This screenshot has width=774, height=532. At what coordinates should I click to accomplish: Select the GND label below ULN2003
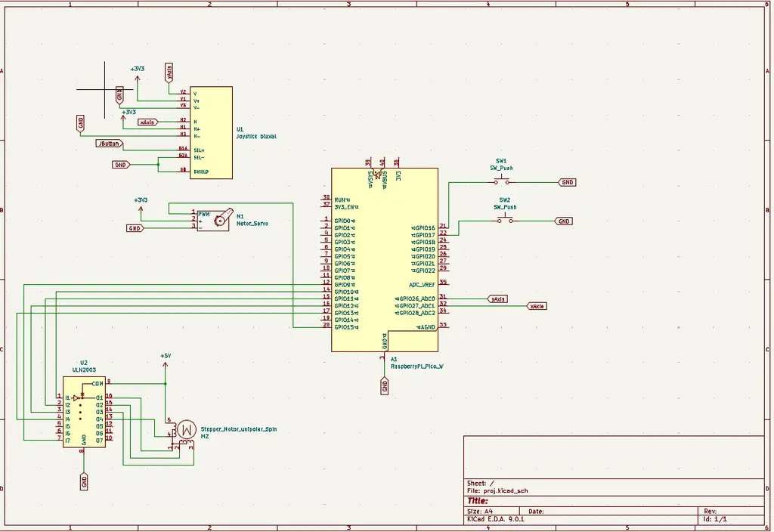[84, 481]
